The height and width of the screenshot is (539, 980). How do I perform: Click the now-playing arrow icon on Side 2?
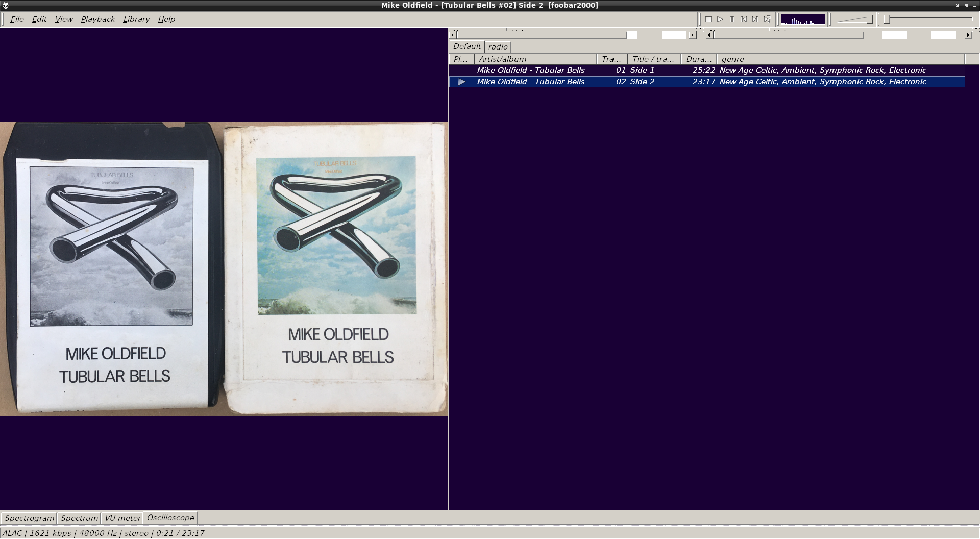pyautogui.click(x=461, y=82)
